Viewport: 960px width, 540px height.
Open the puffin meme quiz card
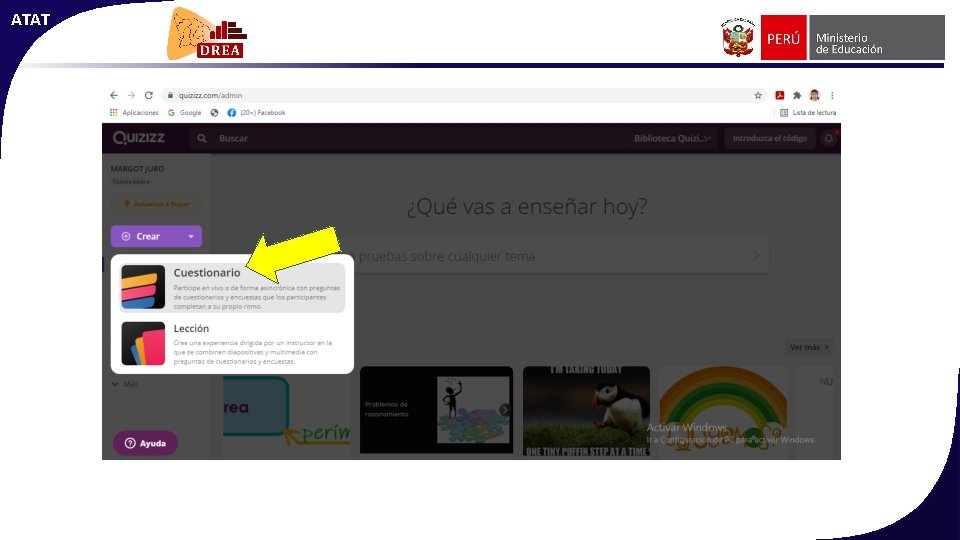tap(587, 410)
